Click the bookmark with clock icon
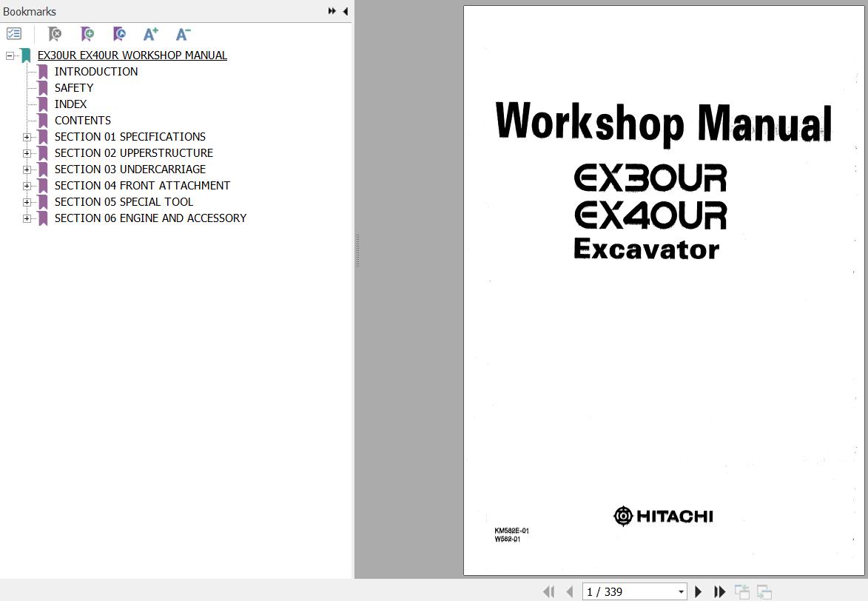Screen dimensions: 868x601 tap(119, 34)
